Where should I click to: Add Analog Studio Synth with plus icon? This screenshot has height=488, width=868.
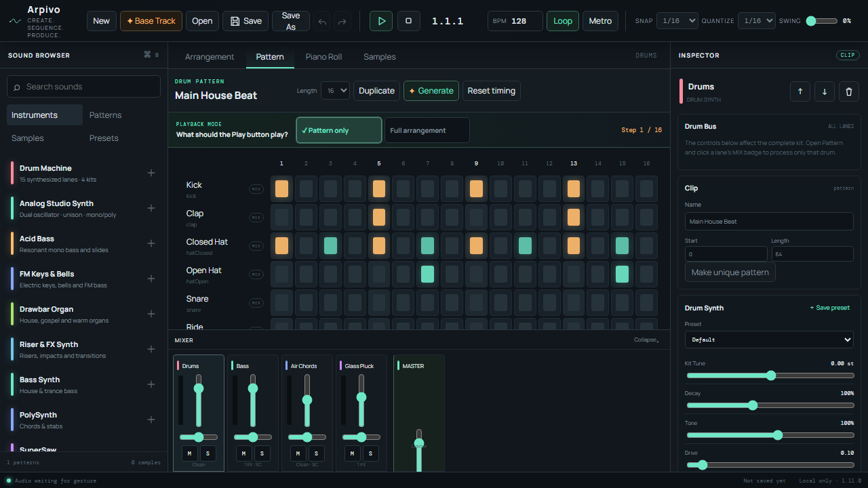151,208
